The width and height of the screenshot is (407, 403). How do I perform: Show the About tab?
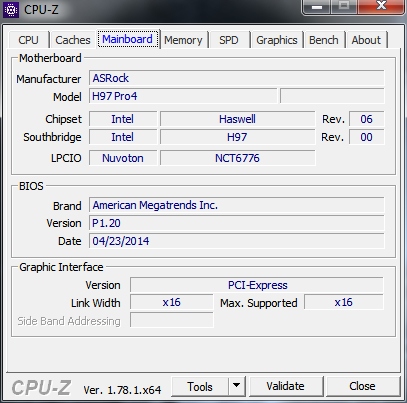coord(366,40)
